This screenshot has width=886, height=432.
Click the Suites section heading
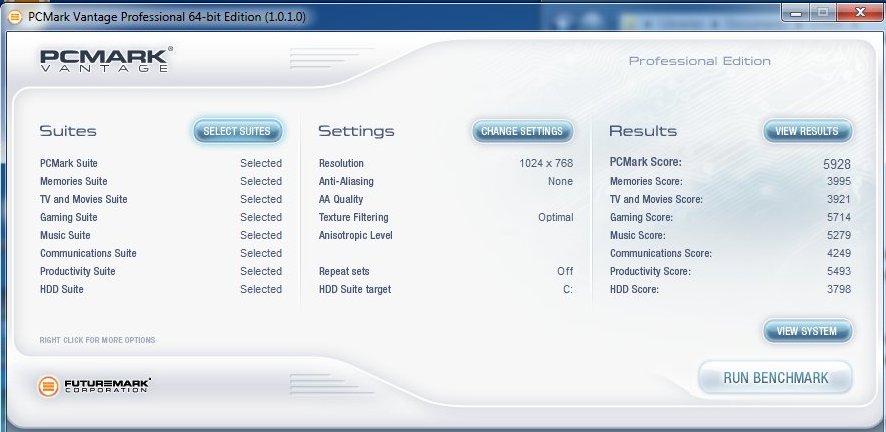click(68, 131)
